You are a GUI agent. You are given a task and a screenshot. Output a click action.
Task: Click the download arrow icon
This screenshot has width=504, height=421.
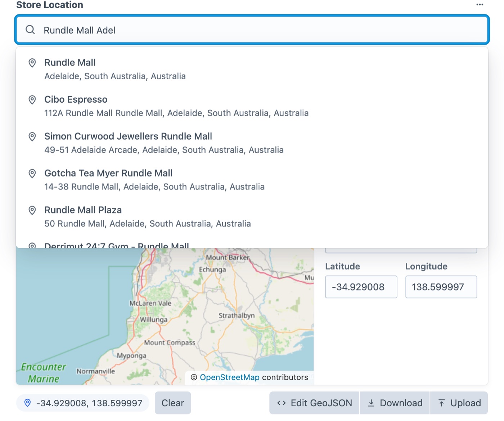point(371,403)
